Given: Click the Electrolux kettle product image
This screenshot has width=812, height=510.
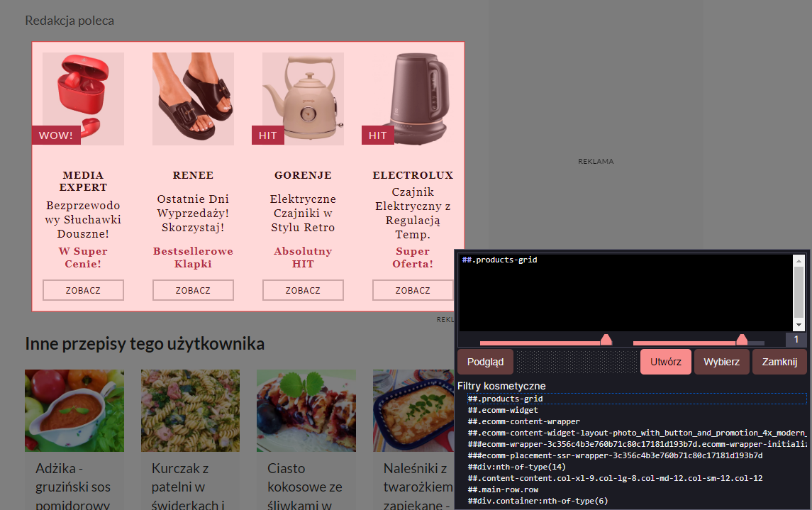Looking at the screenshot, I should click(x=413, y=99).
